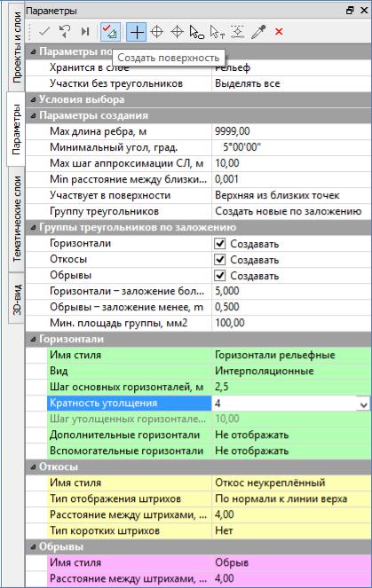Select the Тип отображения штрихов row label
The image size is (372, 588).
click(x=115, y=499)
